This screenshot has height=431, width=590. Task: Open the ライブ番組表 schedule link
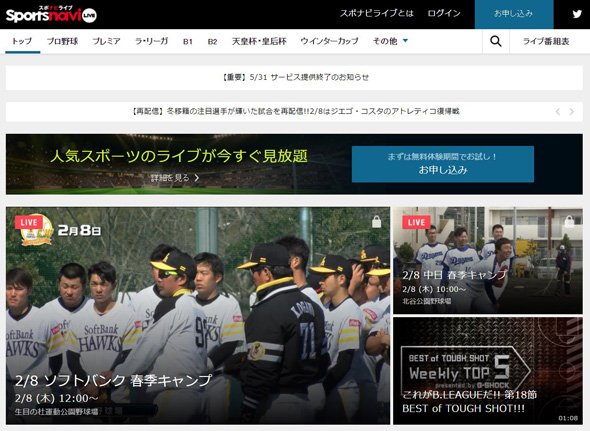tap(546, 41)
